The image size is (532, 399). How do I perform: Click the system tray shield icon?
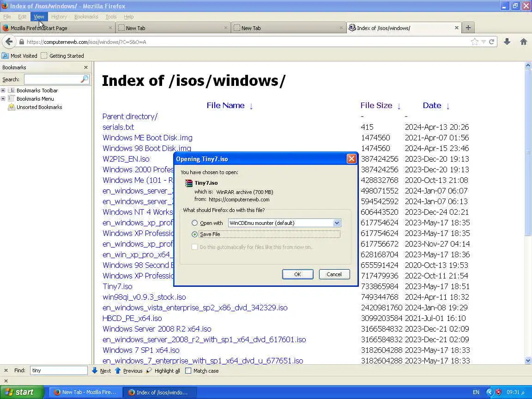pyautogui.click(x=498, y=392)
